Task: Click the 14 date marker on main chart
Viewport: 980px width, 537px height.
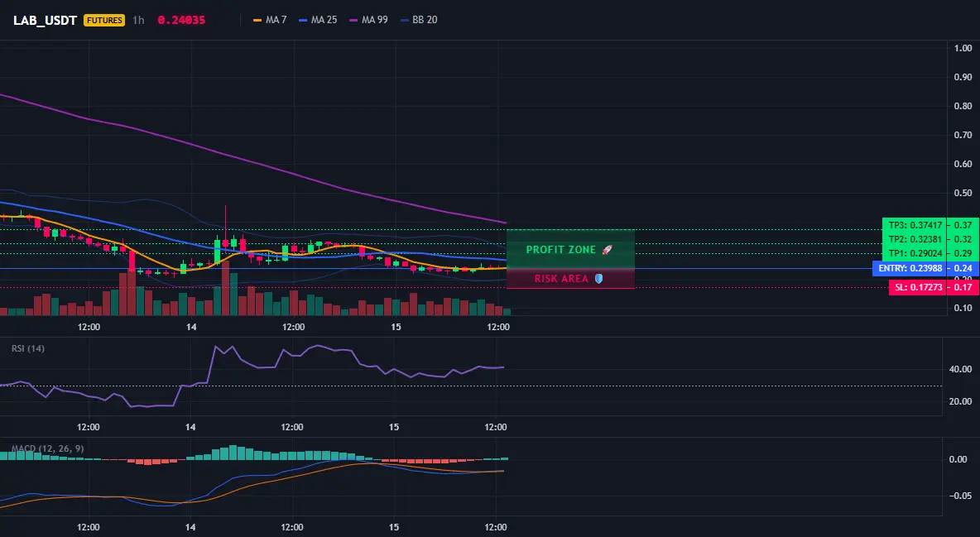Action: tap(191, 327)
